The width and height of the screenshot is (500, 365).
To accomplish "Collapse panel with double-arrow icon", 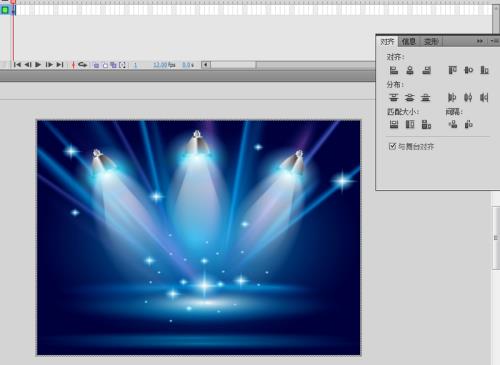I will (x=480, y=41).
